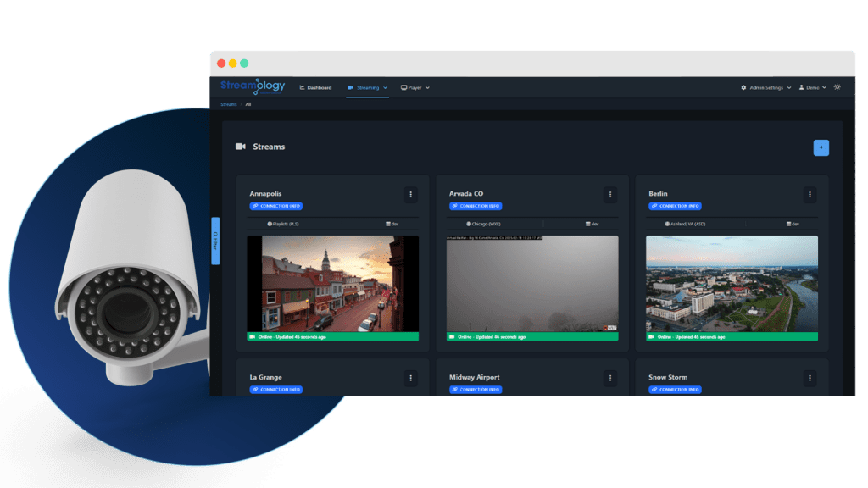Image resolution: width=868 pixels, height=488 pixels.
Task: Open Midway Airport card options menu
Action: (610, 378)
